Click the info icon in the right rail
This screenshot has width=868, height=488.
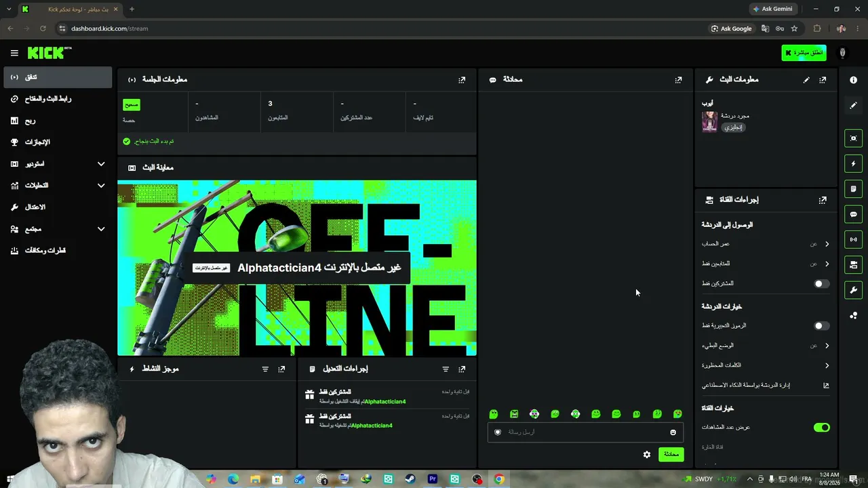tap(853, 80)
